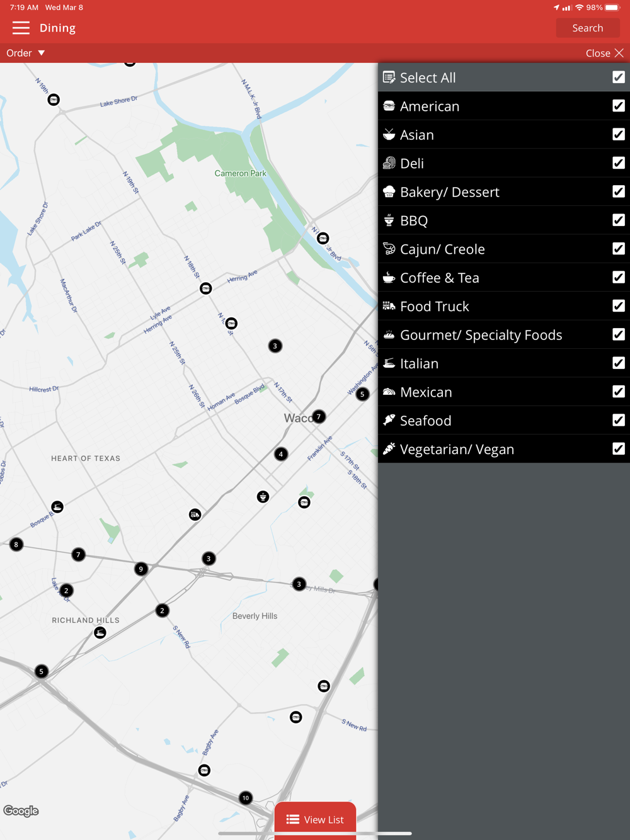This screenshot has height=840, width=630.
Task: Tap the wifi status bar icon
Action: point(579,8)
